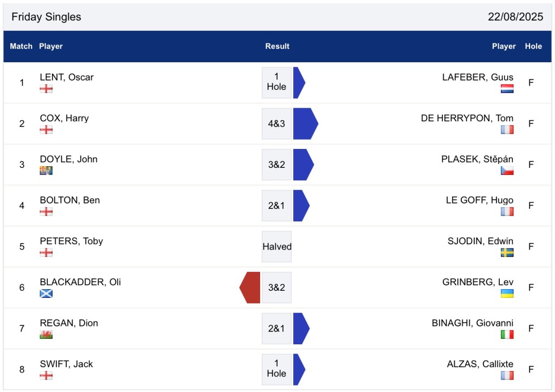Click the Ukraine flag under Lev Grinberg
Image resolution: width=555 pixels, height=392 pixels.
coord(507,293)
